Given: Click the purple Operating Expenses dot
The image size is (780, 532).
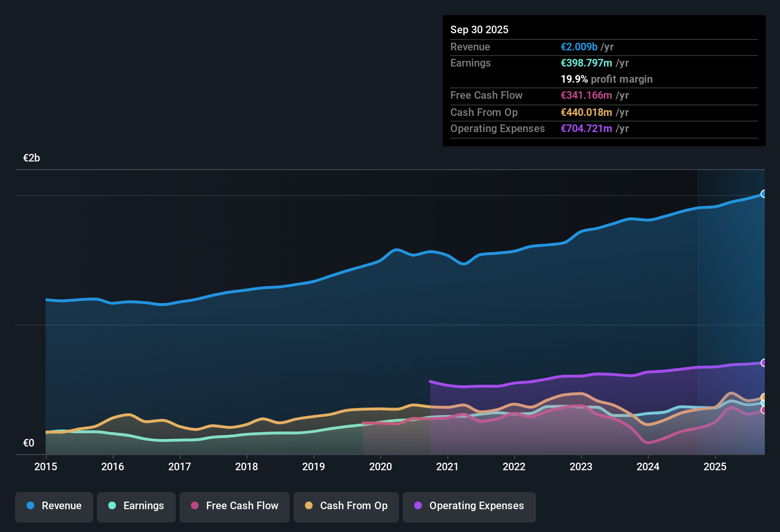Looking at the screenshot, I should 418,506.
